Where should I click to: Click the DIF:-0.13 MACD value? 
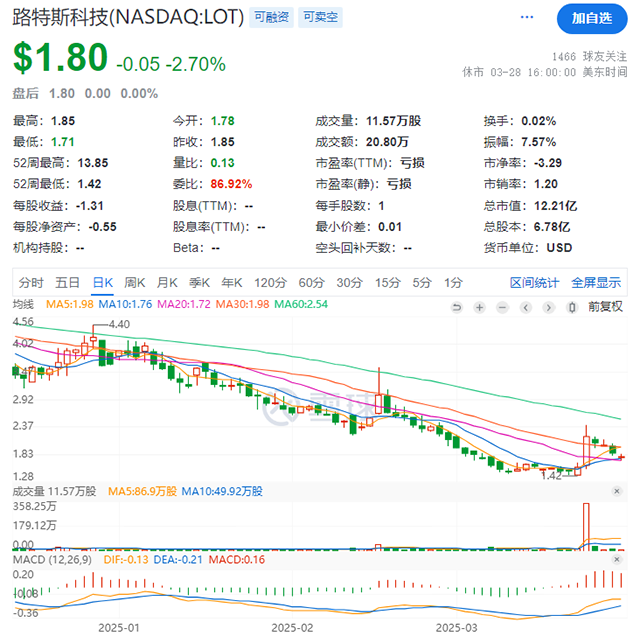tap(126, 559)
